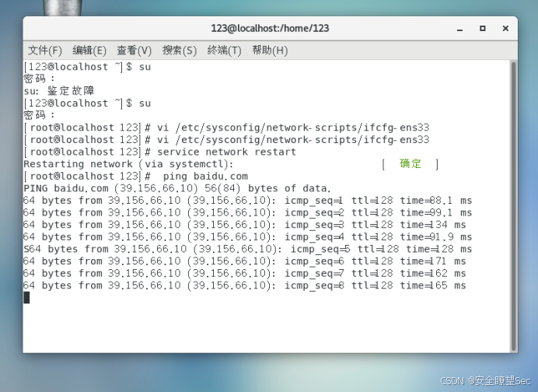Click the 'PING baidu.com (39.156.66.10)' header line

[177, 188]
